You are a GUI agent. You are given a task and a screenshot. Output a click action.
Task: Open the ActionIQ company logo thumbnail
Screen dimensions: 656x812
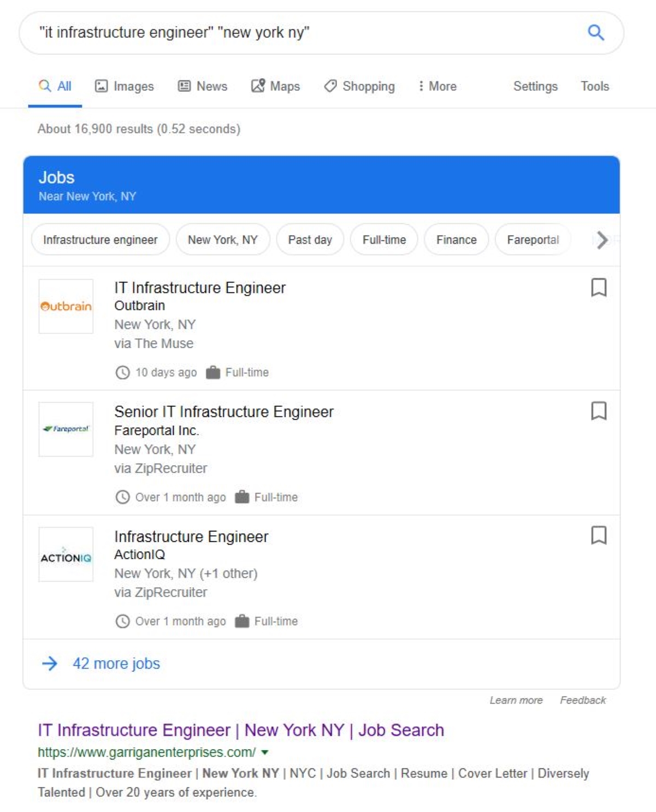[x=66, y=554]
